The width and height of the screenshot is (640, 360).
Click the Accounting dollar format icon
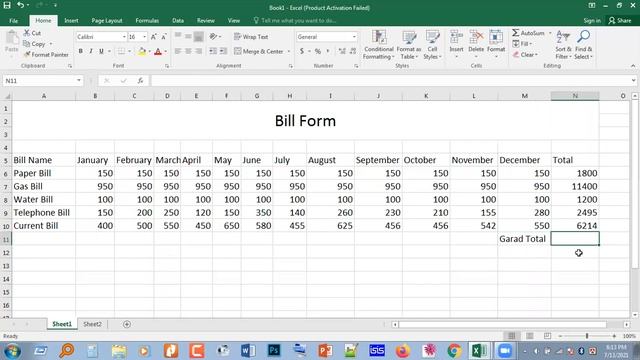coord(302,51)
